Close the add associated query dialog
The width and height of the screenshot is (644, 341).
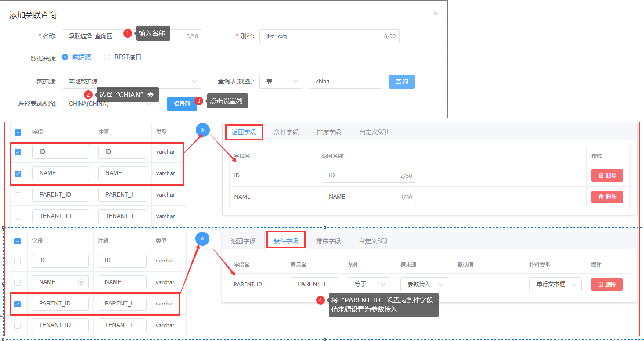coord(435,14)
